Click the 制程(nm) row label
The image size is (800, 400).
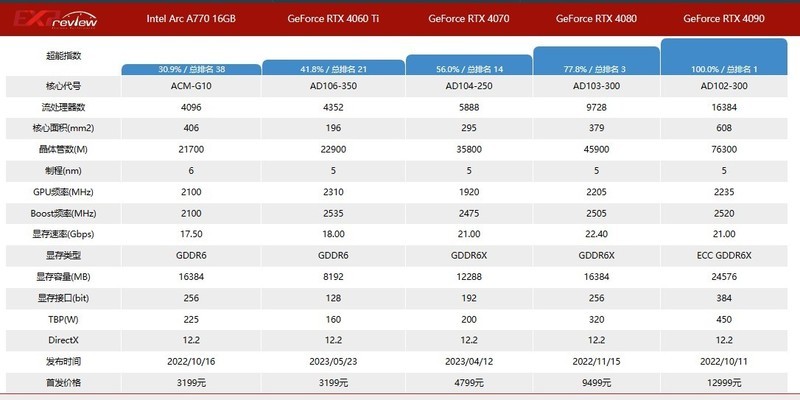pos(63,171)
